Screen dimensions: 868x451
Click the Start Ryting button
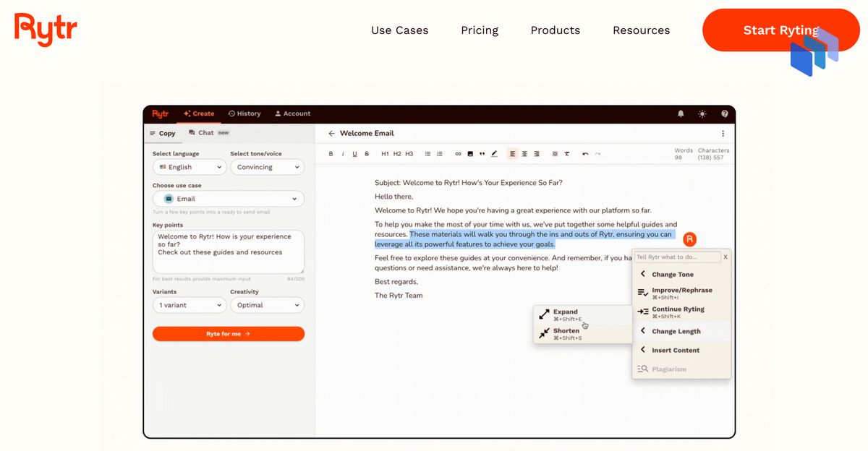tap(781, 30)
